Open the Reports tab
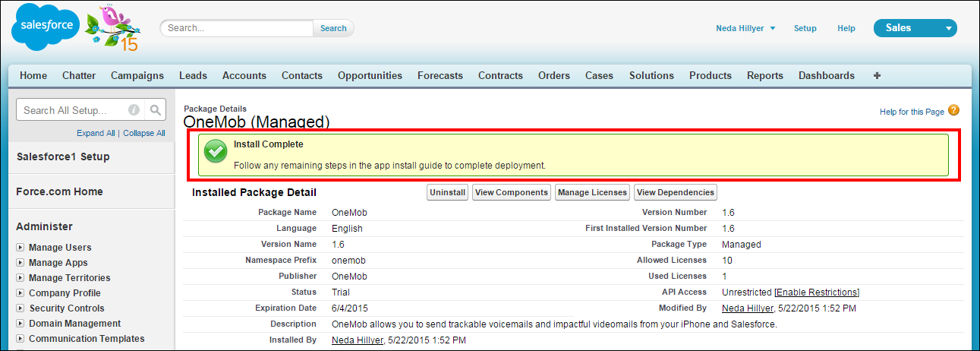Screen dimensions: 980x351 click(x=765, y=75)
